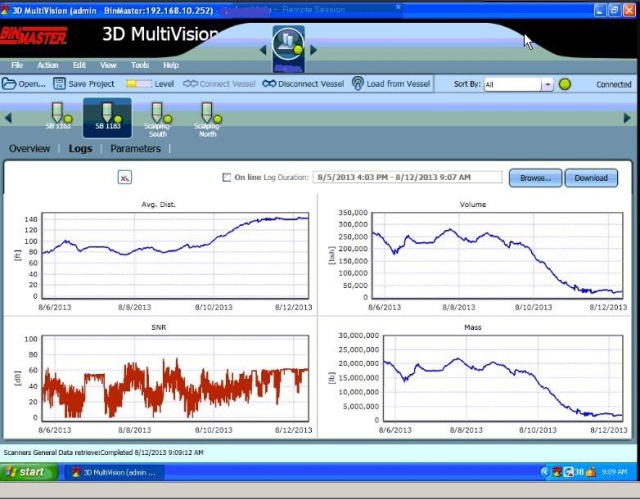
Task: Click the Scanners General Data retrieve status message
Action: pyautogui.click(x=103, y=452)
